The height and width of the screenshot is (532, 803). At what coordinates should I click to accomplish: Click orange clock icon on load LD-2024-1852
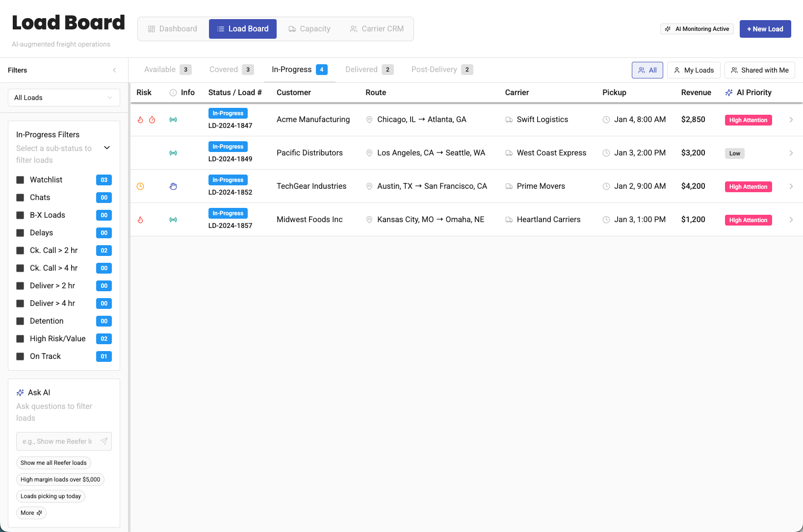tap(140, 186)
